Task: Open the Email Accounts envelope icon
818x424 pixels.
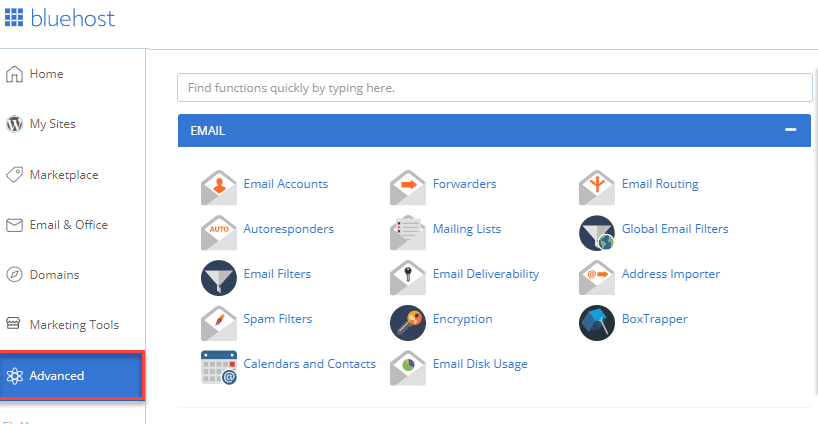Action: click(219, 187)
